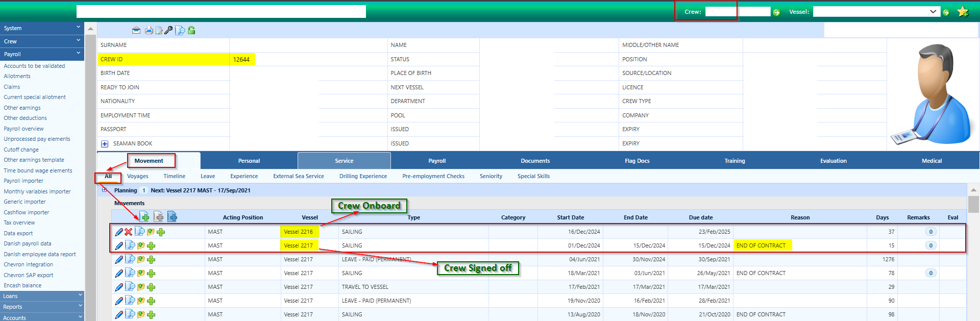Screen dimensions: 980x321
Task: Click into the Crew search input field
Action: [x=720, y=12]
